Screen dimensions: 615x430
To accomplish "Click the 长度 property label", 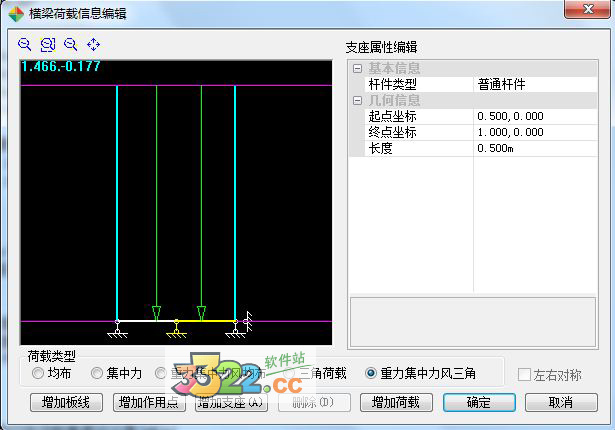I will pyautogui.click(x=380, y=149).
